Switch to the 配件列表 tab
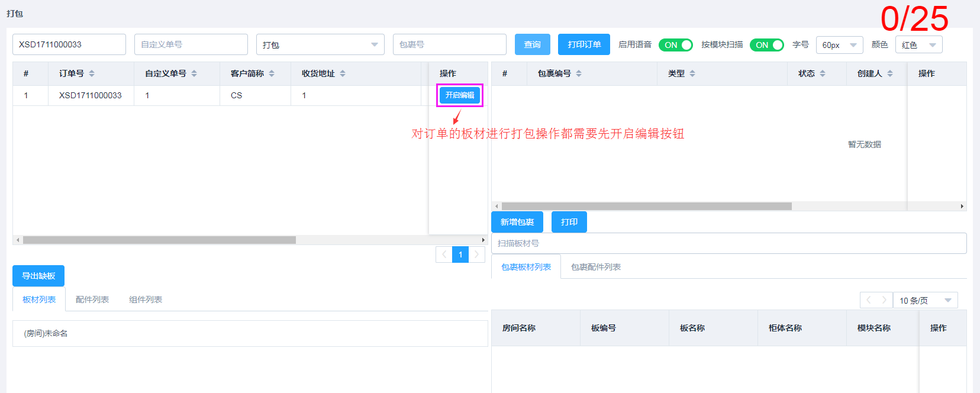Screen dimensions: 980x393 pyautogui.click(x=92, y=299)
